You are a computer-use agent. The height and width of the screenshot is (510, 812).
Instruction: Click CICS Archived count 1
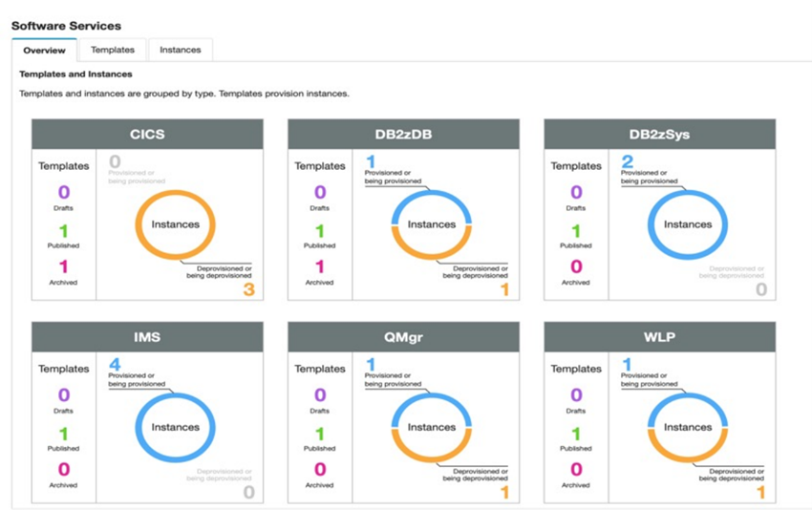click(x=63, y=266)
